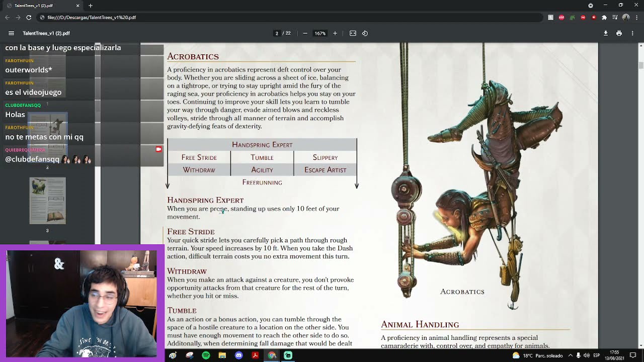
Task: Click the AdBlock Plus extension icon
Action: point(561,18)
